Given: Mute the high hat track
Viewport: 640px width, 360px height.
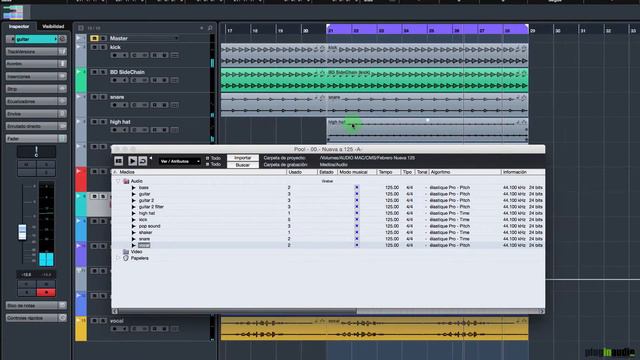Looking at the screenshot, I should point(94,122).
